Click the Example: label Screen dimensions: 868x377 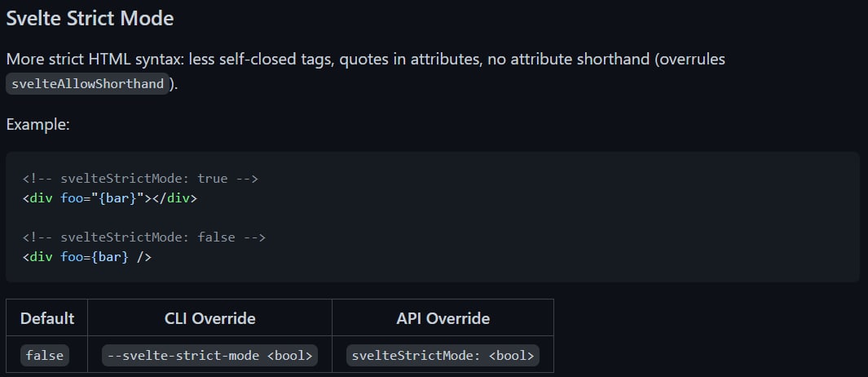pyautogui.click(x=37, y=125)
